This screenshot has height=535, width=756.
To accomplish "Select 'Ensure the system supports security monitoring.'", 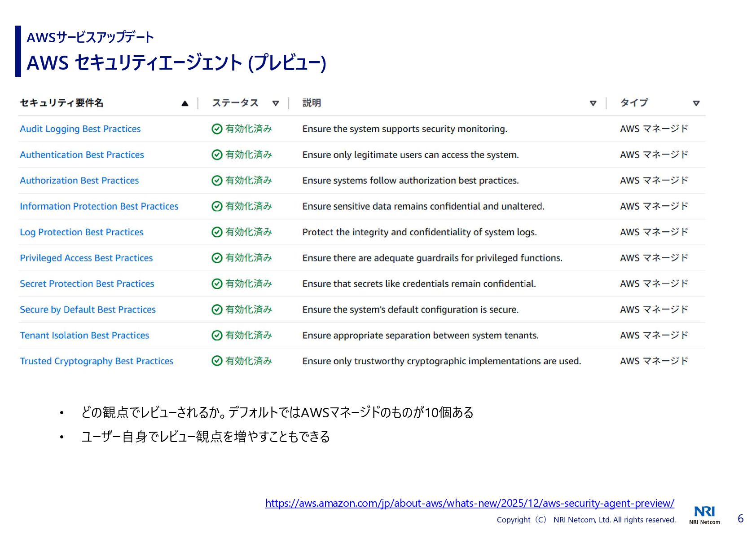I will coord(405,129).
